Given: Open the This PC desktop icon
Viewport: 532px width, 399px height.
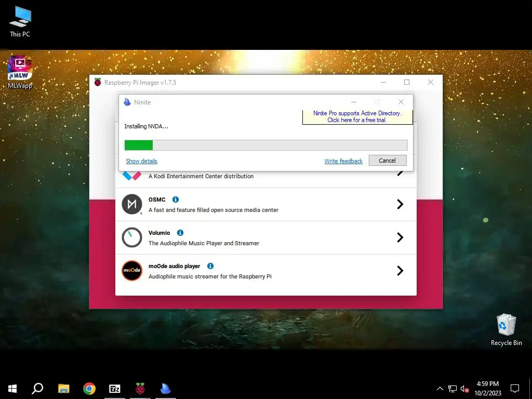Looking at the screenshot, I should point(20,22).
